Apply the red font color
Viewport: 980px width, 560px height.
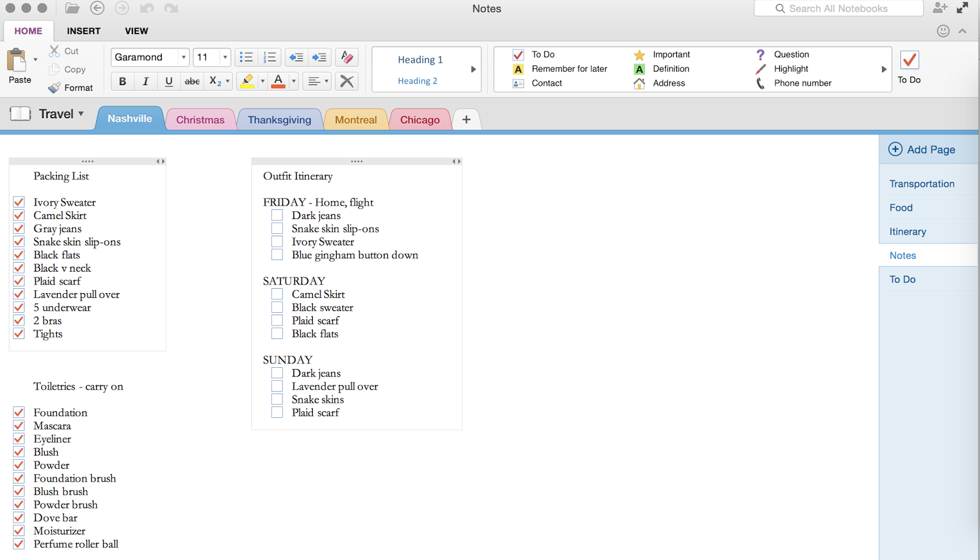pyautogui.click(x=278, y=81)
